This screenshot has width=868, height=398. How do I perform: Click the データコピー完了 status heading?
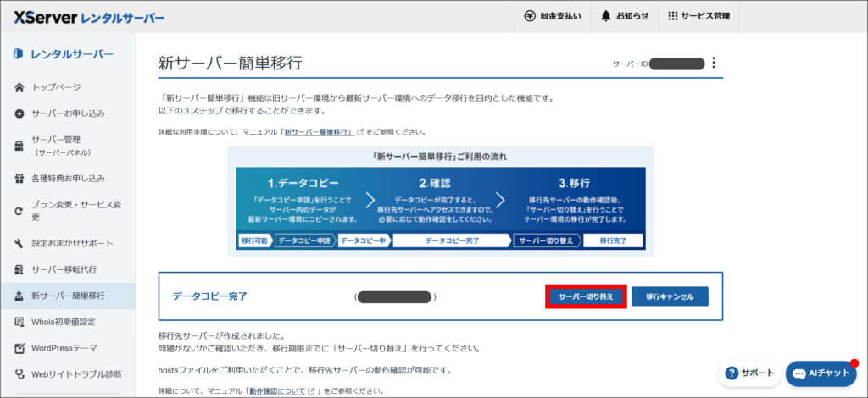pos(210,296)
